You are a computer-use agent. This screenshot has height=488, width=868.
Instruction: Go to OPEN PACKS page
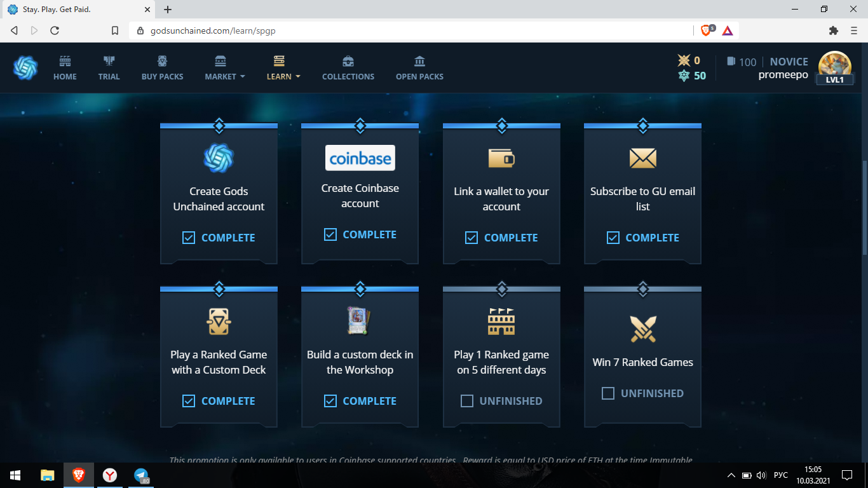(x=419, y=68)
